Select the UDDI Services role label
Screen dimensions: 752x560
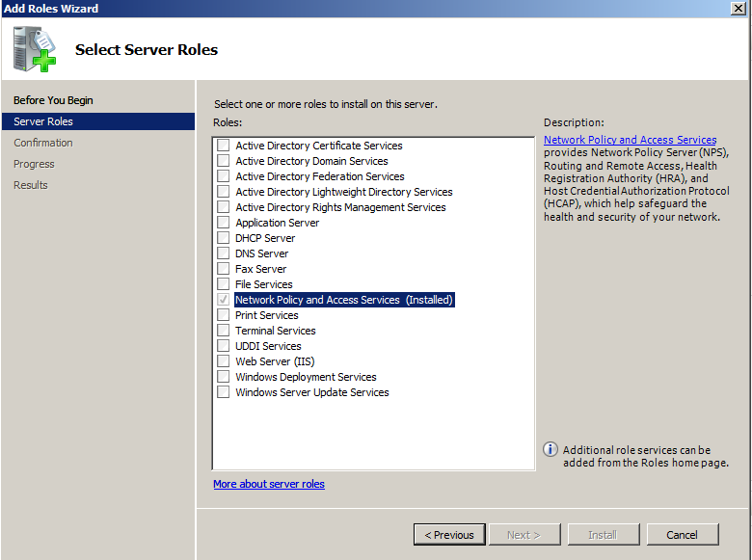tap(268, 346)
